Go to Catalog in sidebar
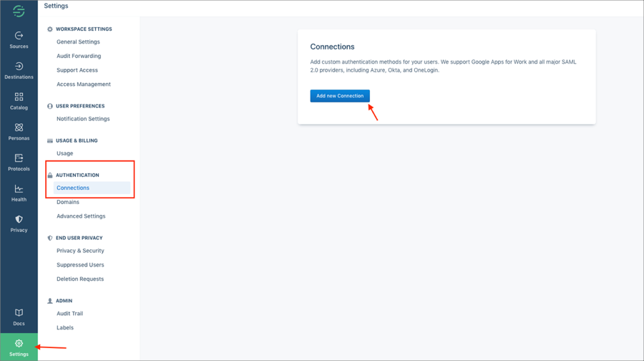The image size is (644, 361). click(19, 101)
